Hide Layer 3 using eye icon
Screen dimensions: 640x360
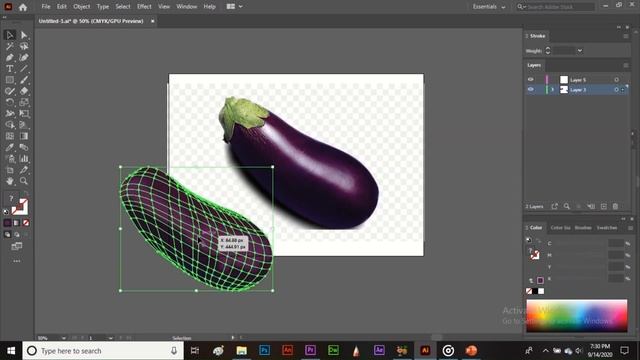531,89
